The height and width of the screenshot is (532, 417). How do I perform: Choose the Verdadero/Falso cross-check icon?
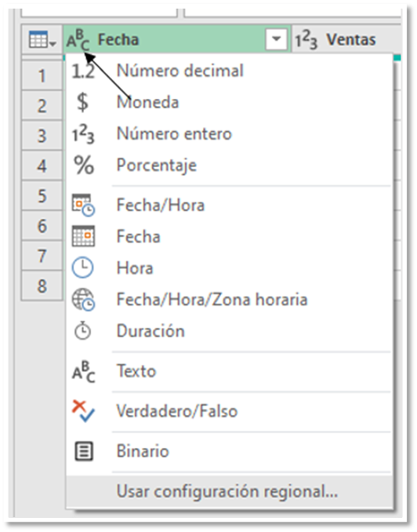point(83,411)
